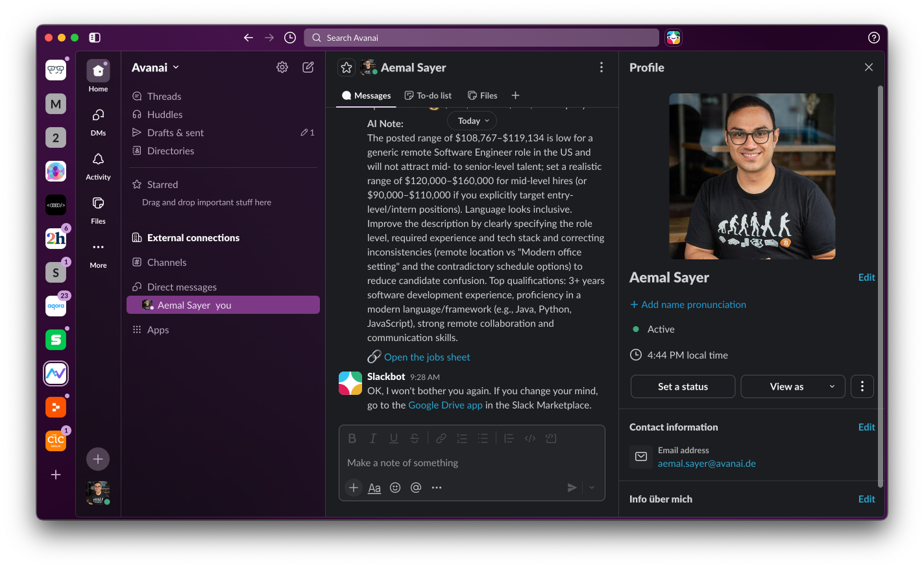Insert a bulleted list
This screenshot has height=568, width=924.
tap(483, 438)
